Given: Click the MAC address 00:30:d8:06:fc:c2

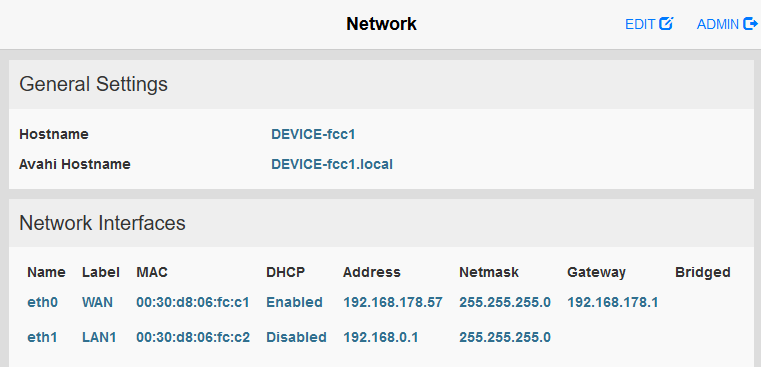Looking at the screenshot, I should 193,337.
